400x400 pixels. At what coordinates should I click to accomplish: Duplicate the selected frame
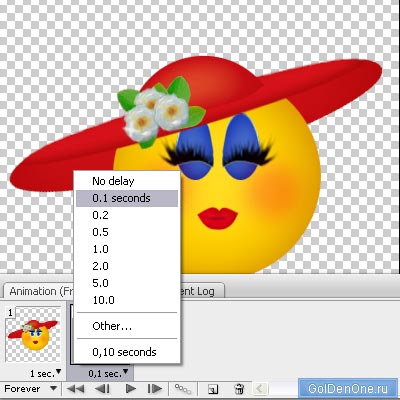pyautogui.click(x=213, y=389)
